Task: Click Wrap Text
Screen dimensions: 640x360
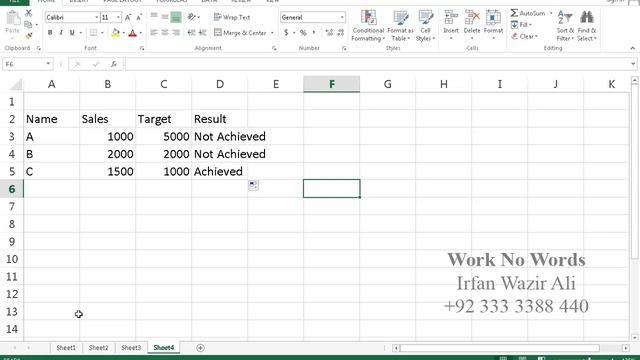Action: click(232, 17)
